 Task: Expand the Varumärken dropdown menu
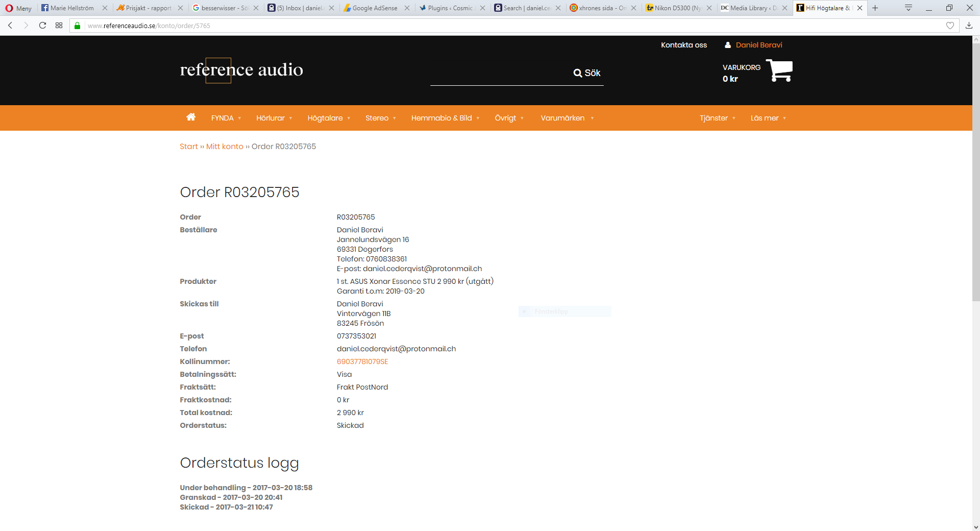click(x=567, y=118)
